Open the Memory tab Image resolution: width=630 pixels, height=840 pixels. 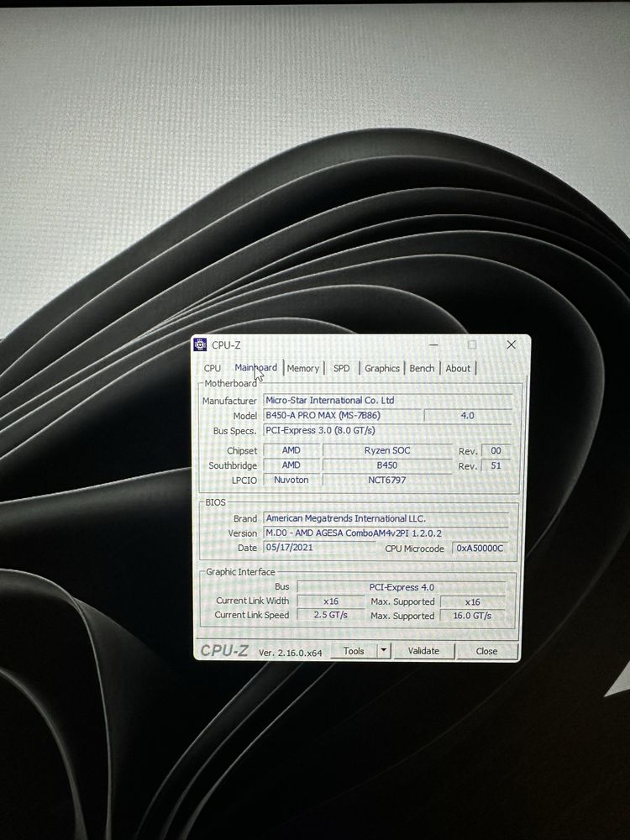tap(302, 368)
